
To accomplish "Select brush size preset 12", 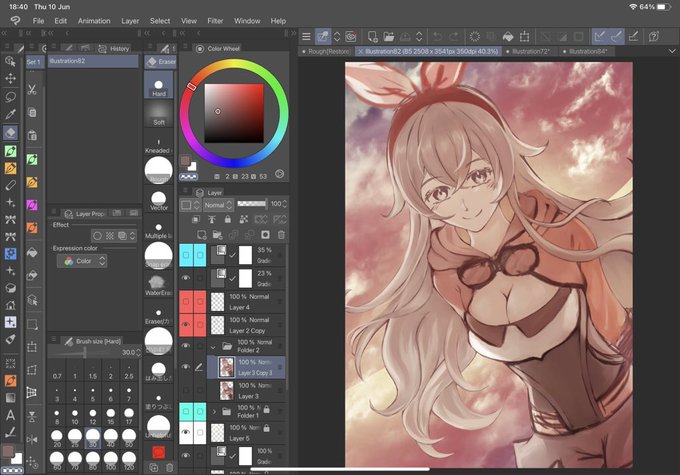I will click(93, 415).
